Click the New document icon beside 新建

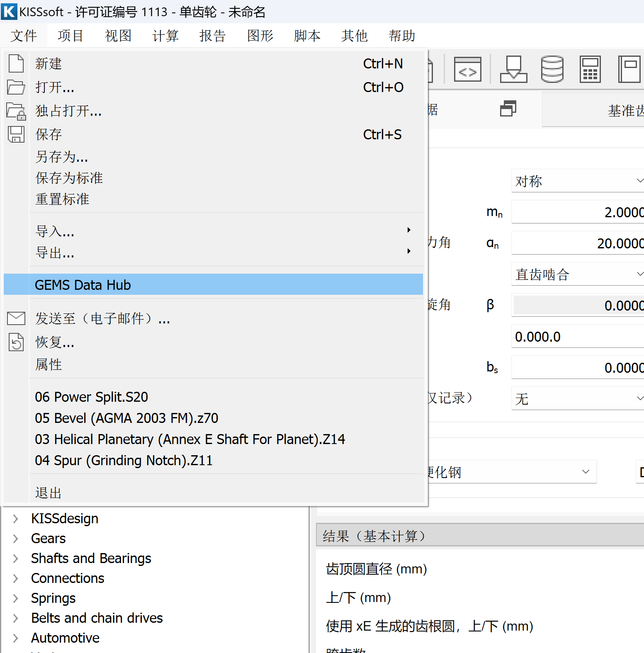pos(16,63)
